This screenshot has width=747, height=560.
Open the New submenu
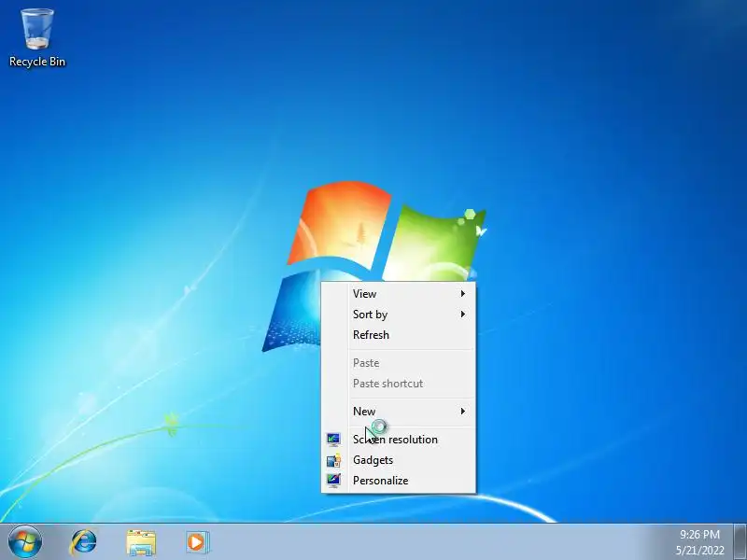399,411
